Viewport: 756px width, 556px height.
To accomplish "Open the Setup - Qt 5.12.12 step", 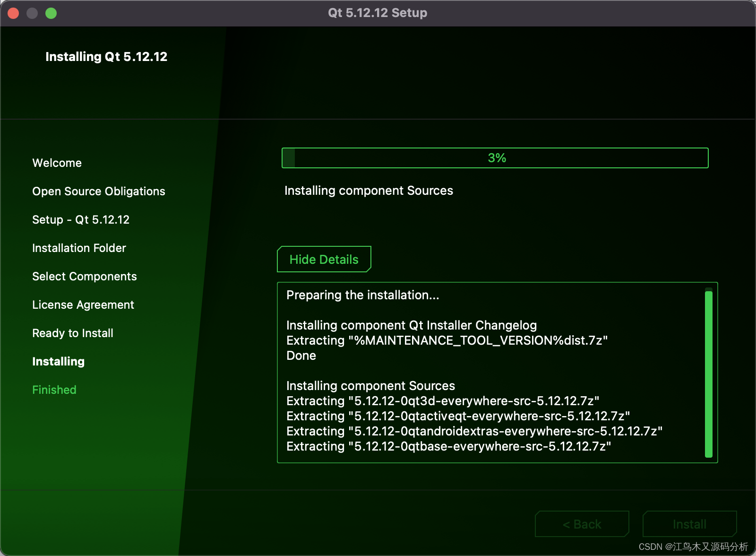I will [81, 219].
